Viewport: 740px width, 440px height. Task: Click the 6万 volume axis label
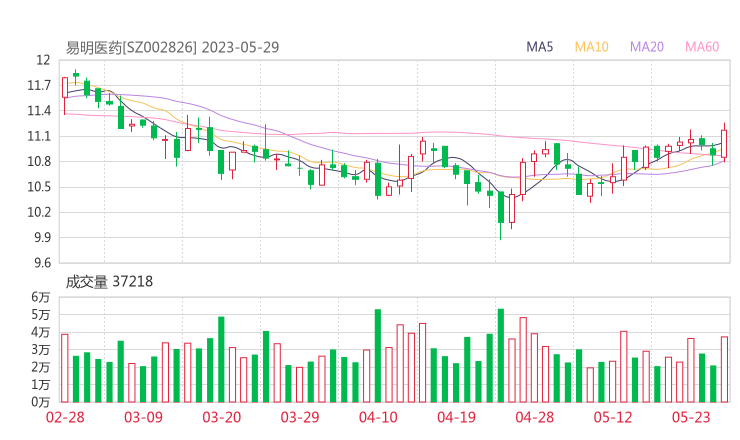tap(40, 297)
